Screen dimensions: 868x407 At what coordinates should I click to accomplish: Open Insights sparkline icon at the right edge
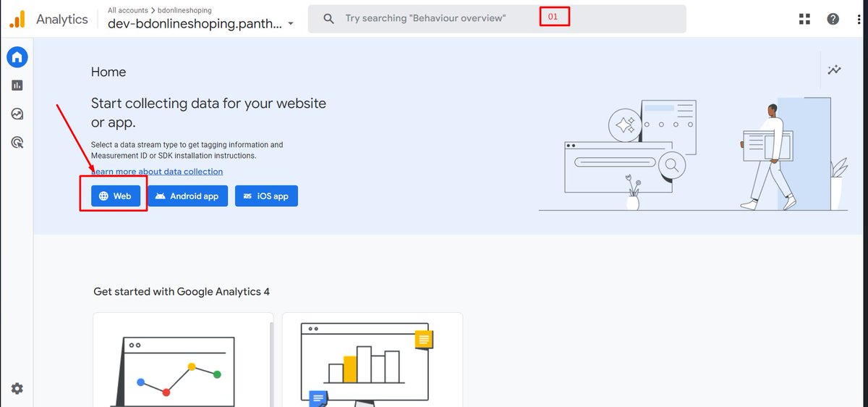(x=835, y=70)
